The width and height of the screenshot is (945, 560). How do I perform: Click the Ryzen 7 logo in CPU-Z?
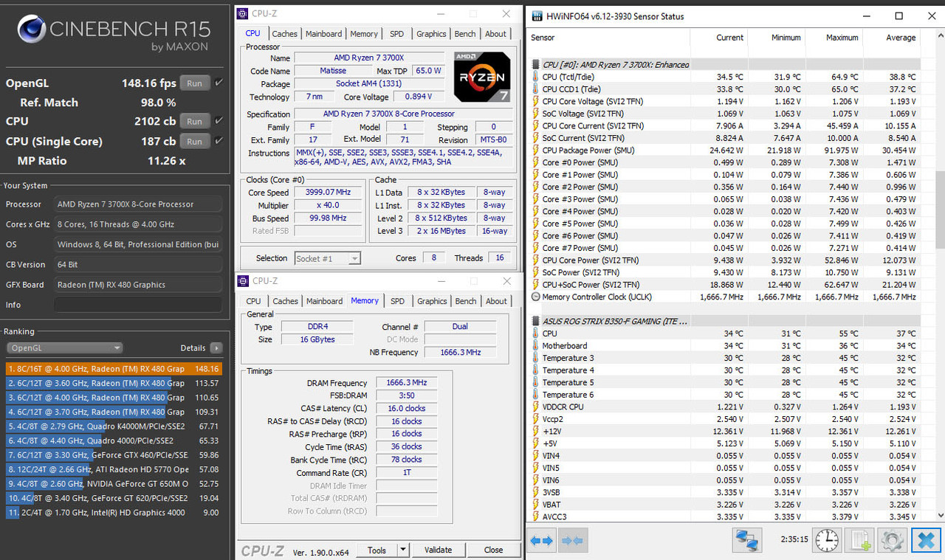(481, 77)
